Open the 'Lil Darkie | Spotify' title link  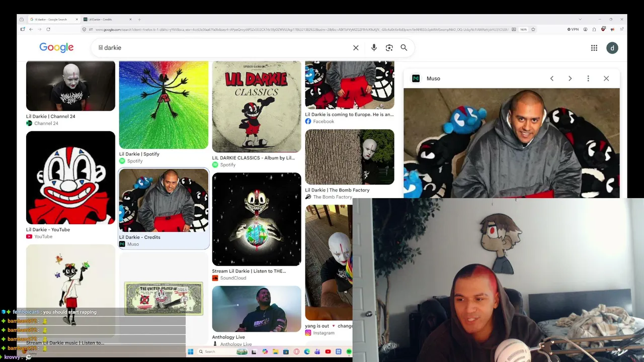(x=139, y=154)
